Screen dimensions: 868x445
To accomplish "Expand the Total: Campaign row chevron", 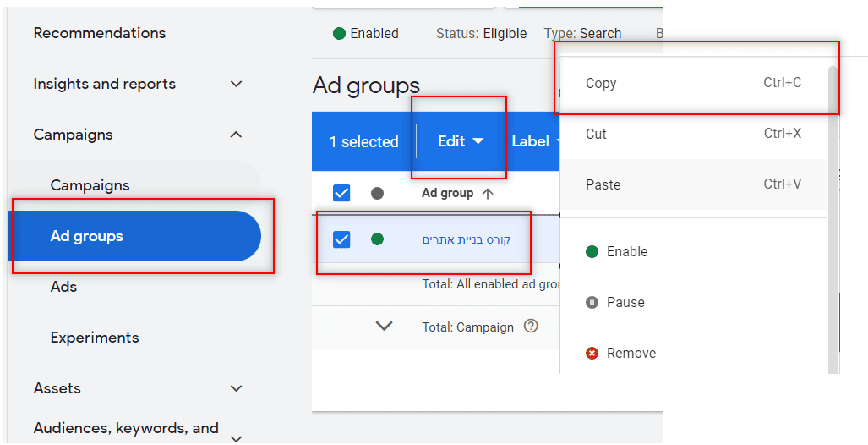I will point(384,326).
